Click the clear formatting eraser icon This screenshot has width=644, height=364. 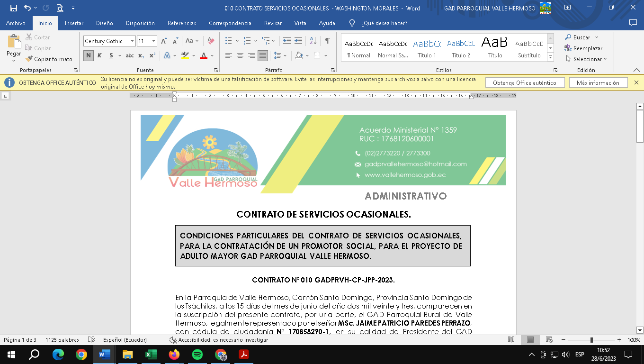pyautogui.click(x=211, y=41)
